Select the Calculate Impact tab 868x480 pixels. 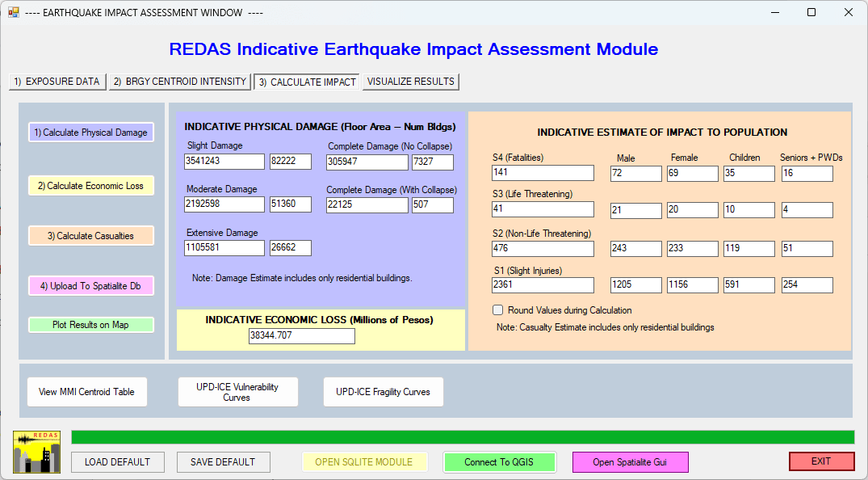tap(307, 82)
